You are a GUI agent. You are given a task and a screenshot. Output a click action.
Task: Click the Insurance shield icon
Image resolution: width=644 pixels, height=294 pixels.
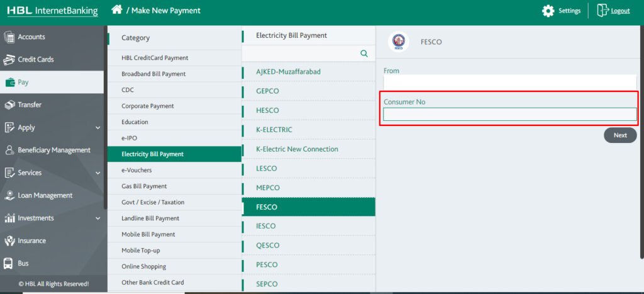tap(9, 240)
